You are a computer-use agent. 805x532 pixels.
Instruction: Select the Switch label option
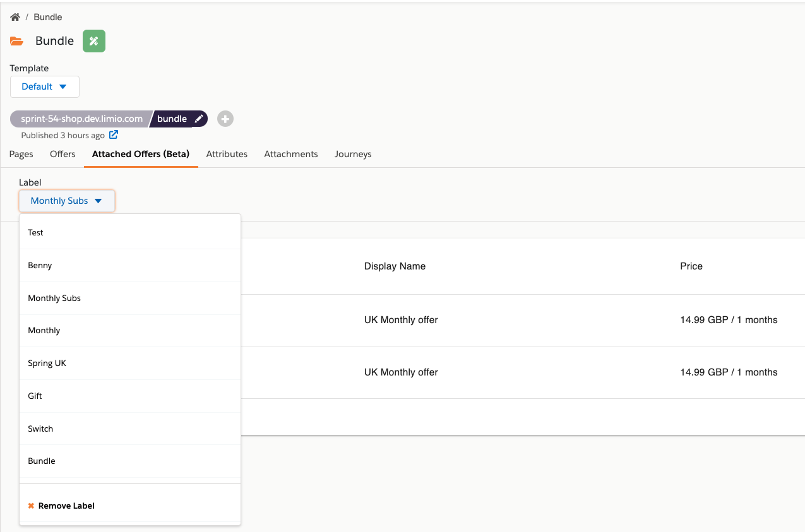point(130,429)
